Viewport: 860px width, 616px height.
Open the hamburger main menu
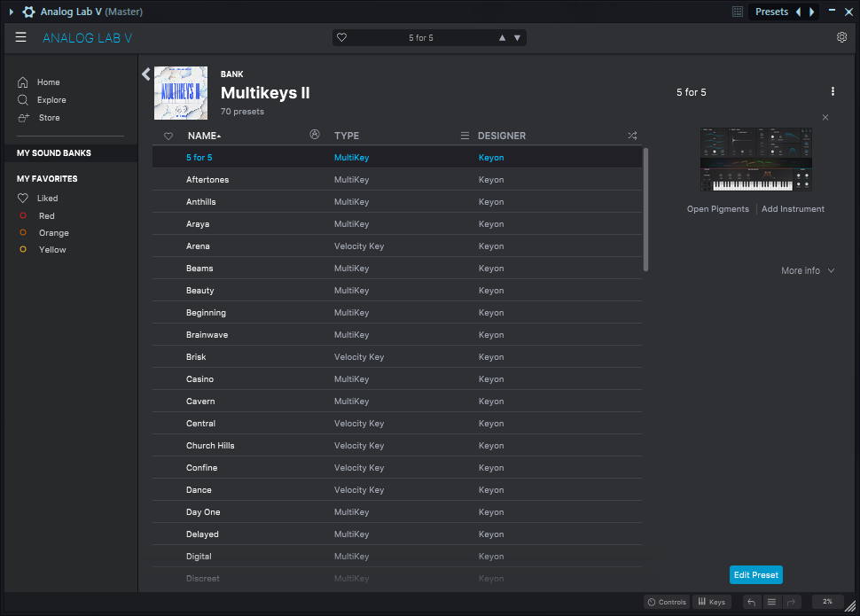21,37
